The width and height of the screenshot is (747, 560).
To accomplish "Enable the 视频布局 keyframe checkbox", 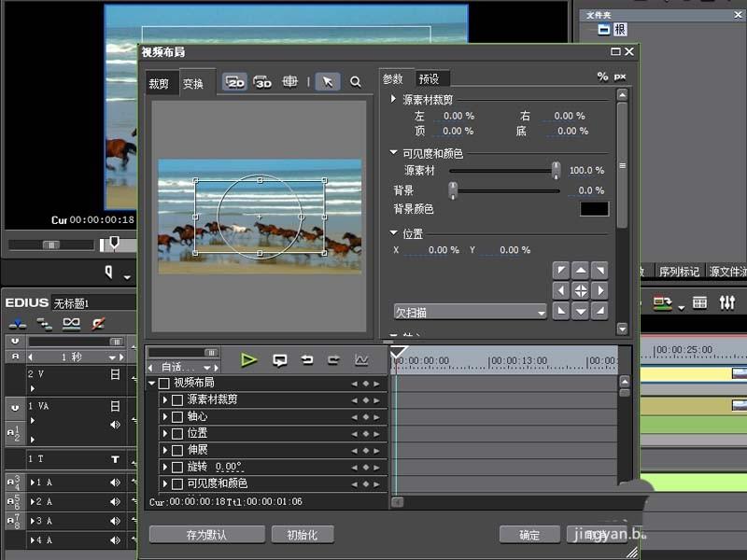I will tap(162, 381).
